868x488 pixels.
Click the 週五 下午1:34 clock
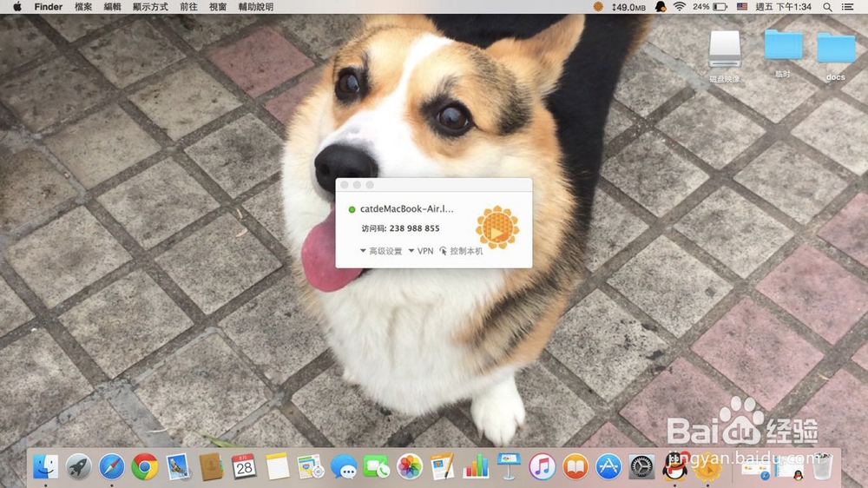pos(783,7)
